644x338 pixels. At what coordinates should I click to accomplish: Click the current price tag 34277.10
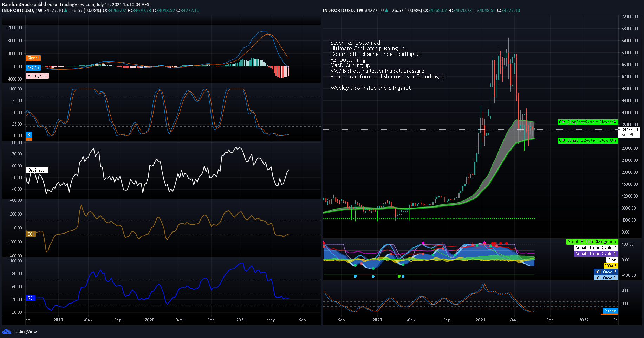tap(629, 130)
